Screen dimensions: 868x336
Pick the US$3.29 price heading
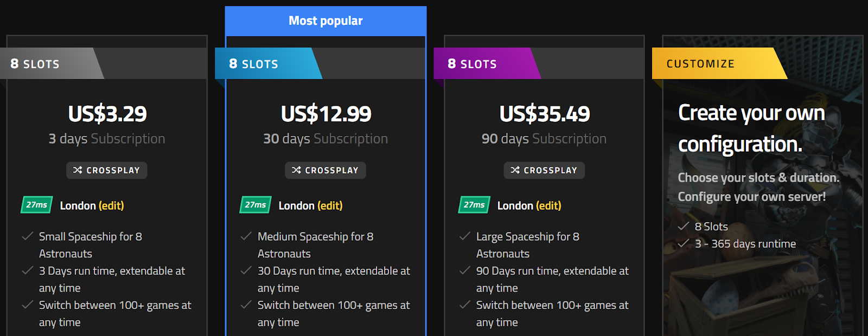107,114
